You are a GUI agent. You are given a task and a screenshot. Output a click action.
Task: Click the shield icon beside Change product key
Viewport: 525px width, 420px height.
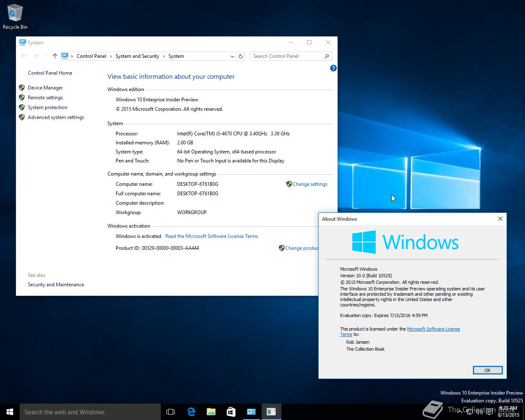(281, 248)
